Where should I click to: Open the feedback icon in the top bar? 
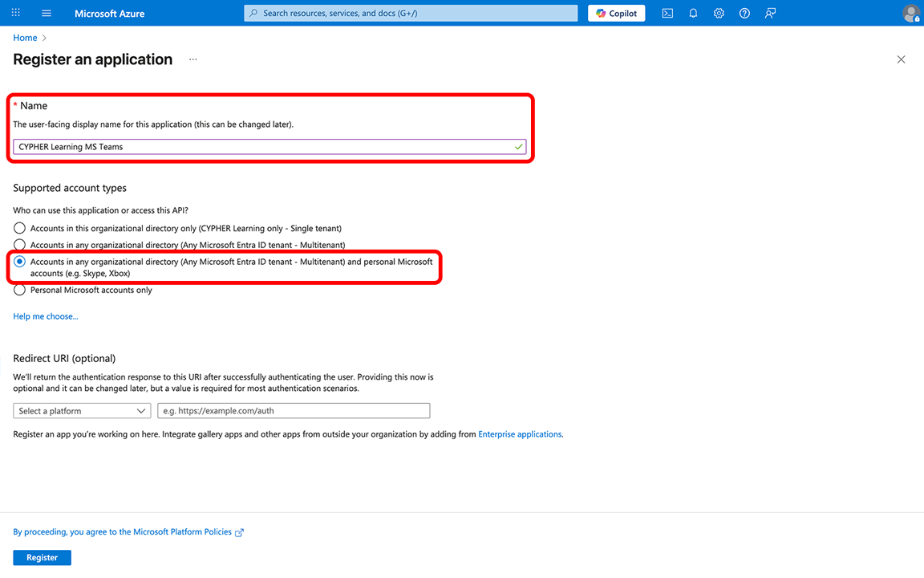tap(770, 13)
